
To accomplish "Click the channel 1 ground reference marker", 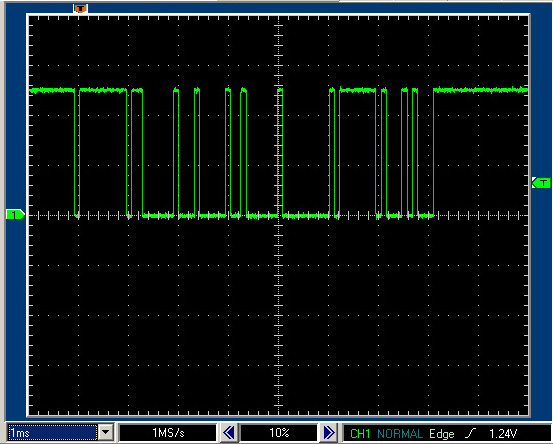I will pyautogui.click(x=15, y=214).
